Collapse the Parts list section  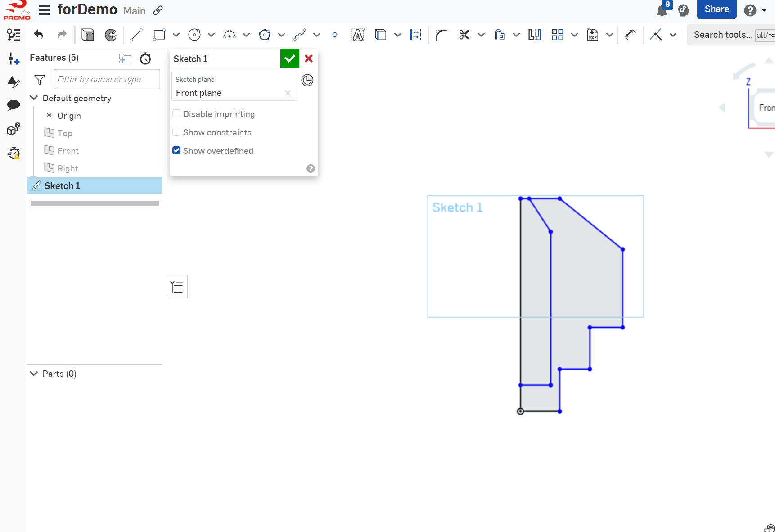[34, 374]
